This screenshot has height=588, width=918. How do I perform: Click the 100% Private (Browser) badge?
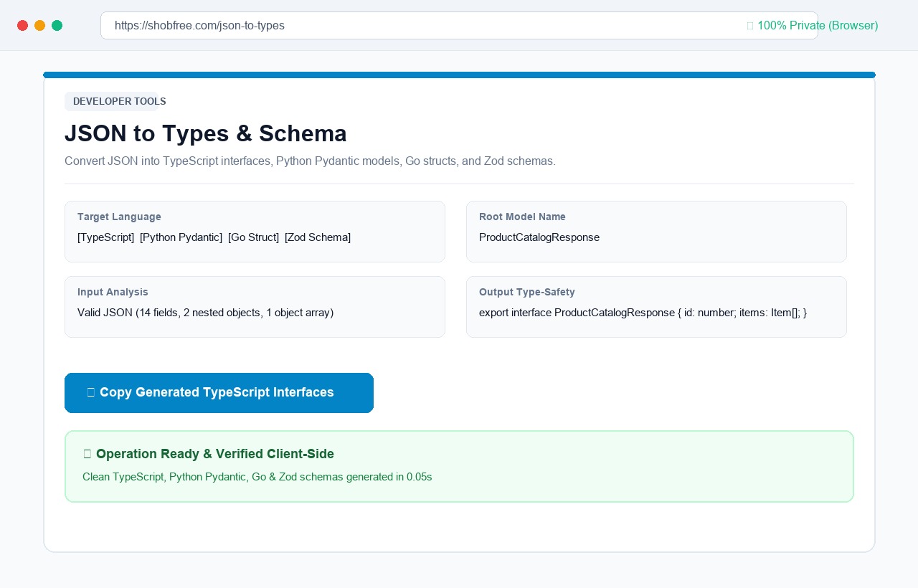click(x=813, y=26)
